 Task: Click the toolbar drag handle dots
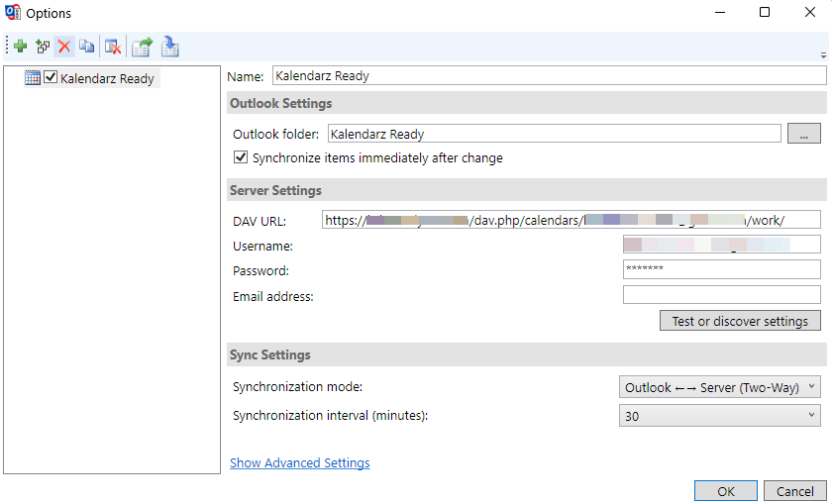[8, 46]
